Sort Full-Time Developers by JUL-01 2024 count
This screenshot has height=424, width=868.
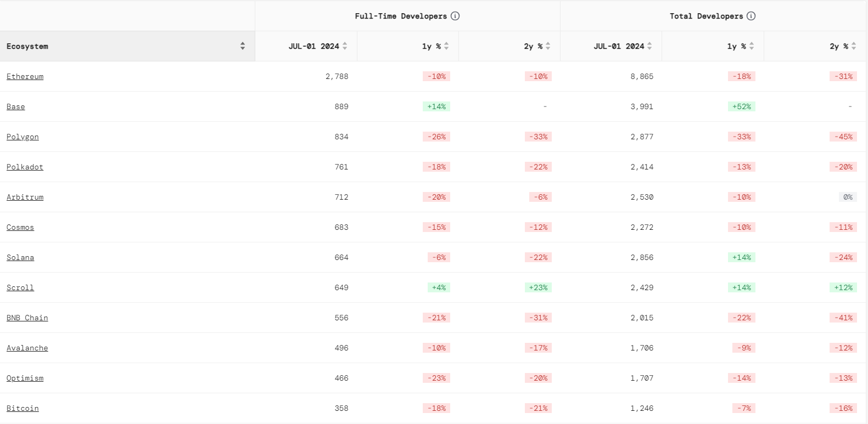click(345, 46)
